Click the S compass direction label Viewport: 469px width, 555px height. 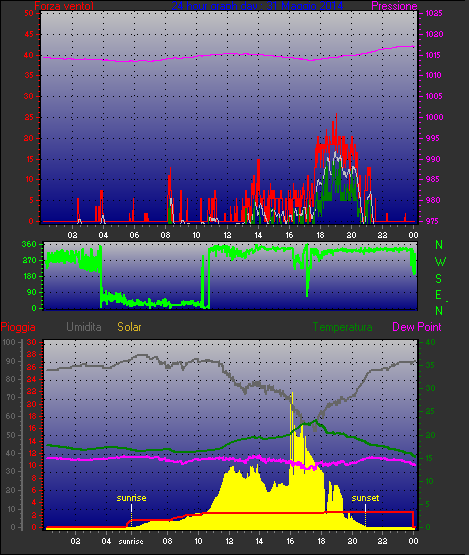point(438,279)
